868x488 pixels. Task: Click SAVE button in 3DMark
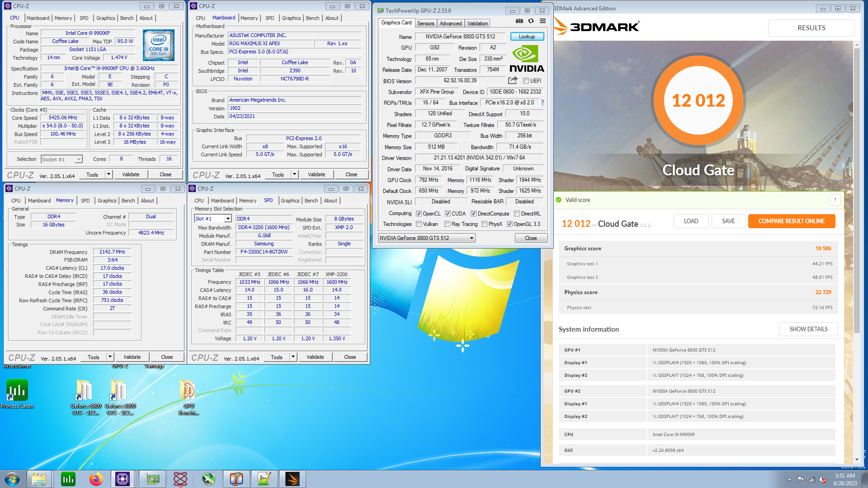[x=728, y=221]
